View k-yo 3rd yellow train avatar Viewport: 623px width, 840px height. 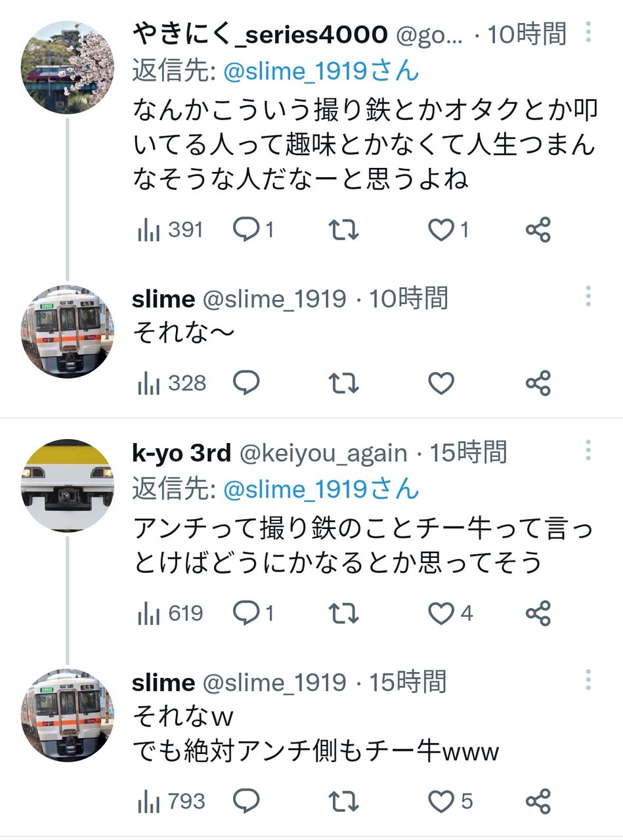(x=68, y=486)
